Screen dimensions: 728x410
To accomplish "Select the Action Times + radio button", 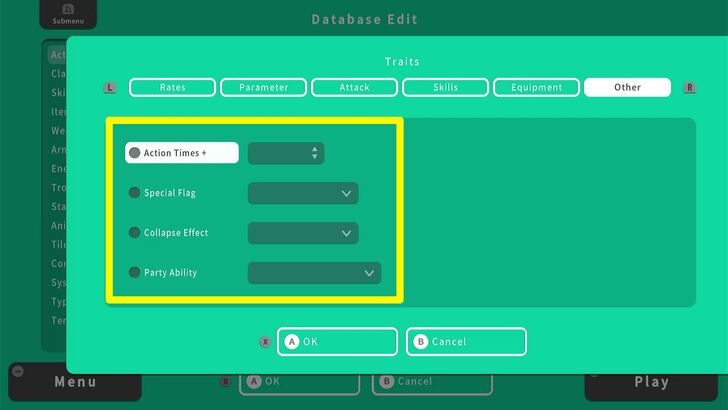I will pyautogui.click(x=135, y=153).
